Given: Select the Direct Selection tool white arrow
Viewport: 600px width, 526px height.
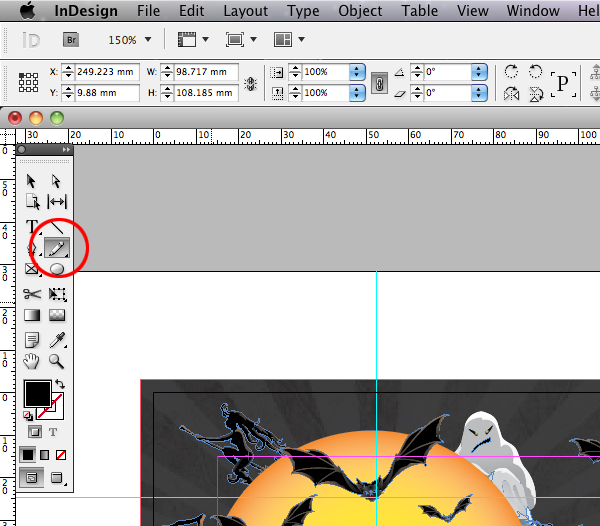Looking at the screenshot, I should (56, 181).
